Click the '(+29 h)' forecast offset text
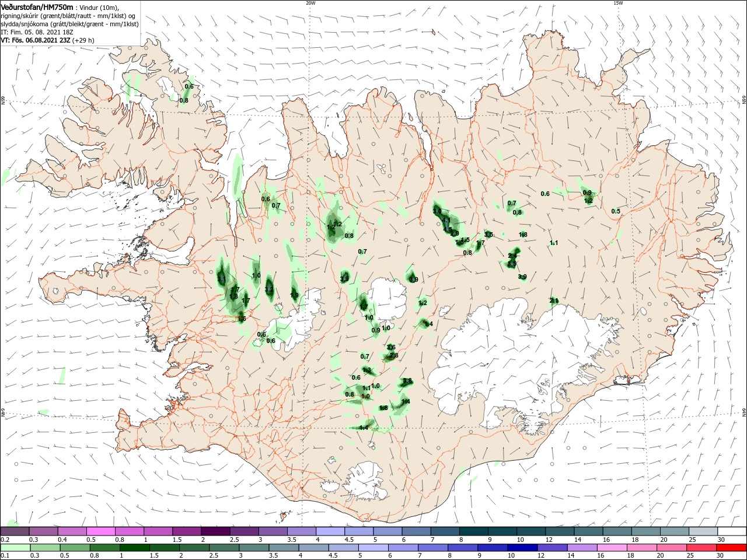 pos(83,40)
